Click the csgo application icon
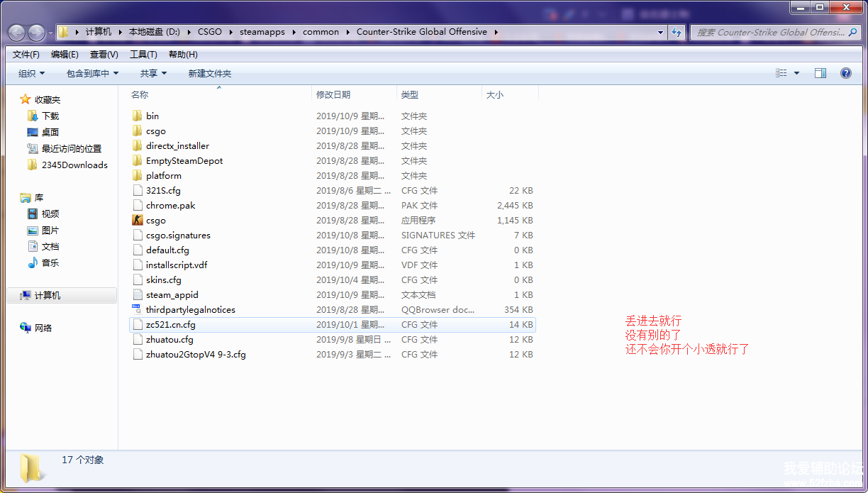This screenshot has width=868, height=493. (x=138, y=220)
